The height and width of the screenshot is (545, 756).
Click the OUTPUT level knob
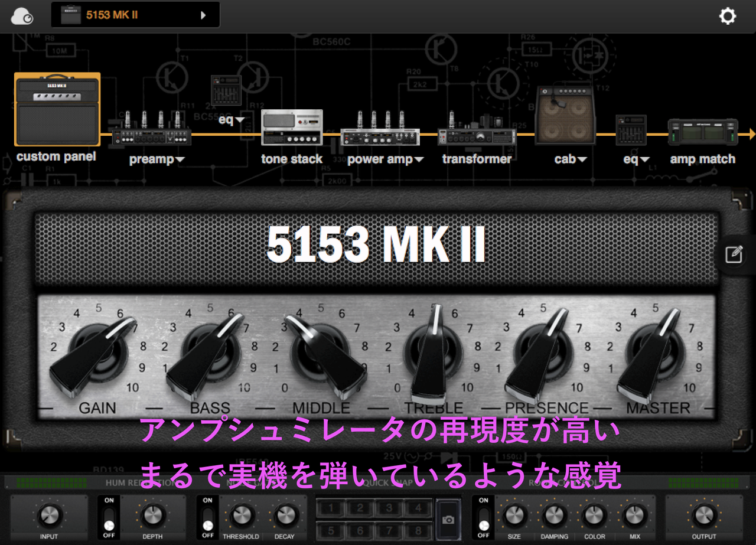[x=704, y=515]
